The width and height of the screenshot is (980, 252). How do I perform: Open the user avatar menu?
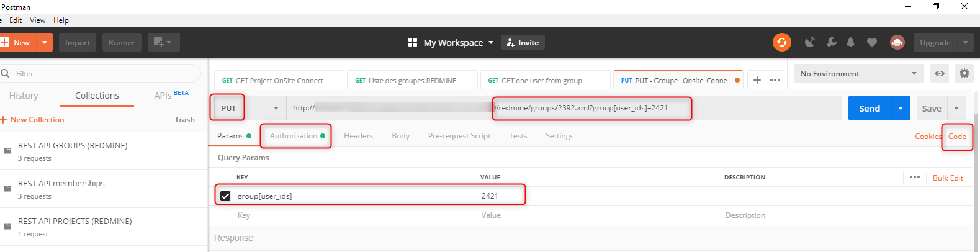(x=897, y=42)
